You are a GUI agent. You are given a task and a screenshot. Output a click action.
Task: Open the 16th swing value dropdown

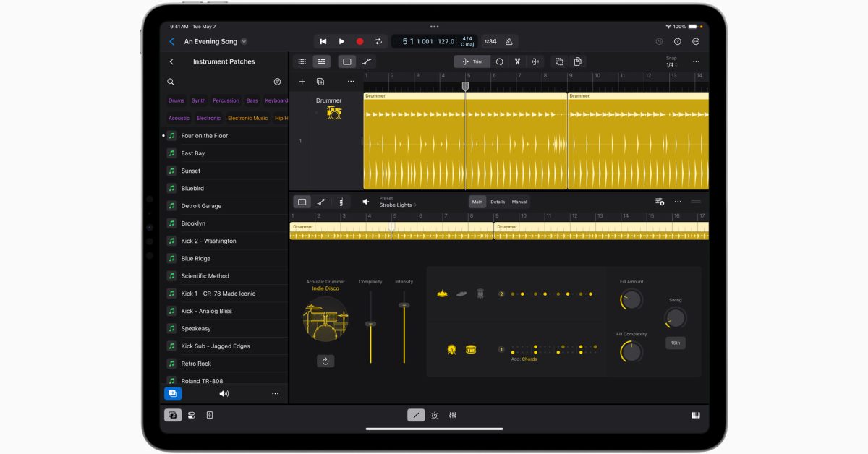click(675, 343)
